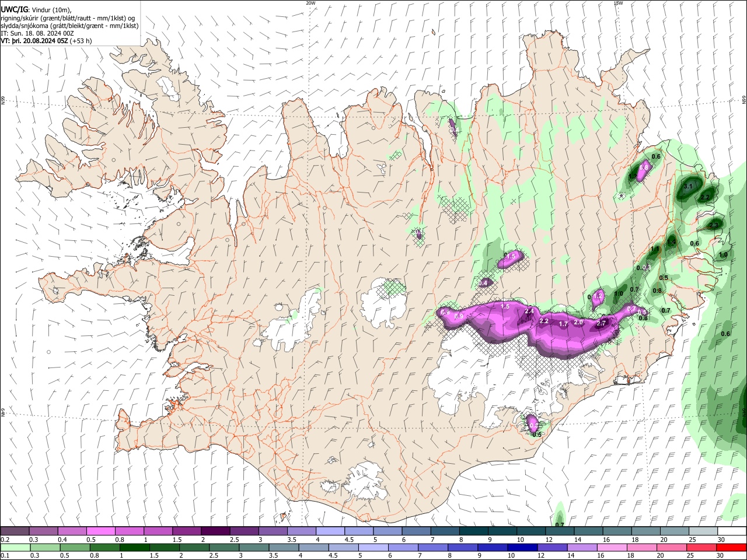Image resolution: width=747 pixels, height=560 pixels.
Task: Click the 'rigning/skúrir' legend description line
Action: pyautogui.click(x=68, y=17)
